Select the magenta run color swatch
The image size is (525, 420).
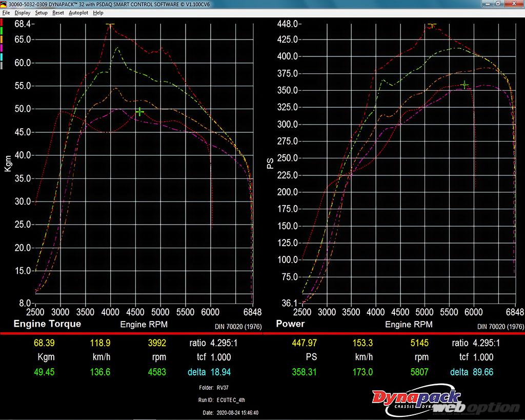[x=2, y=48]
